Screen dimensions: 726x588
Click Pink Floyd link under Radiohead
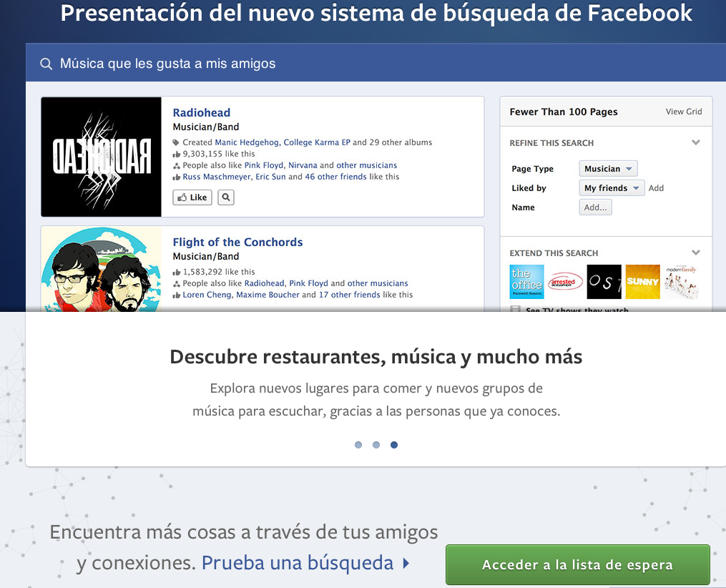point(264,165)
